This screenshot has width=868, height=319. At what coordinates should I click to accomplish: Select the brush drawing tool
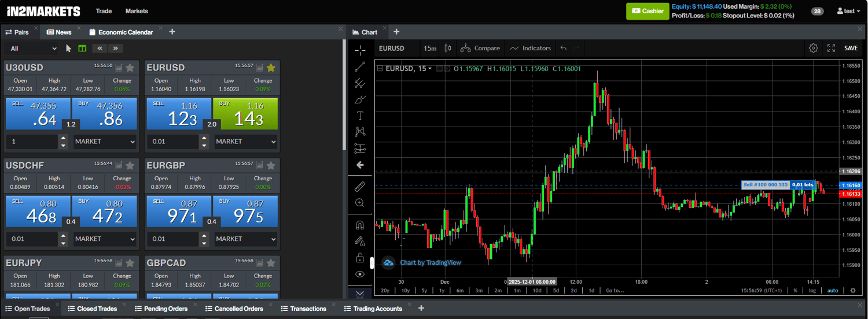[360, 99]
